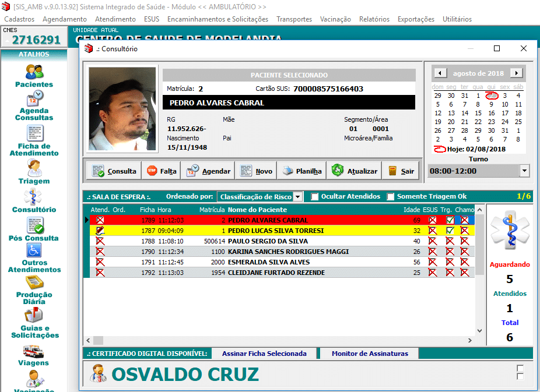Click the Consulta button
540x392 pixels.
[x=114, y=171]
